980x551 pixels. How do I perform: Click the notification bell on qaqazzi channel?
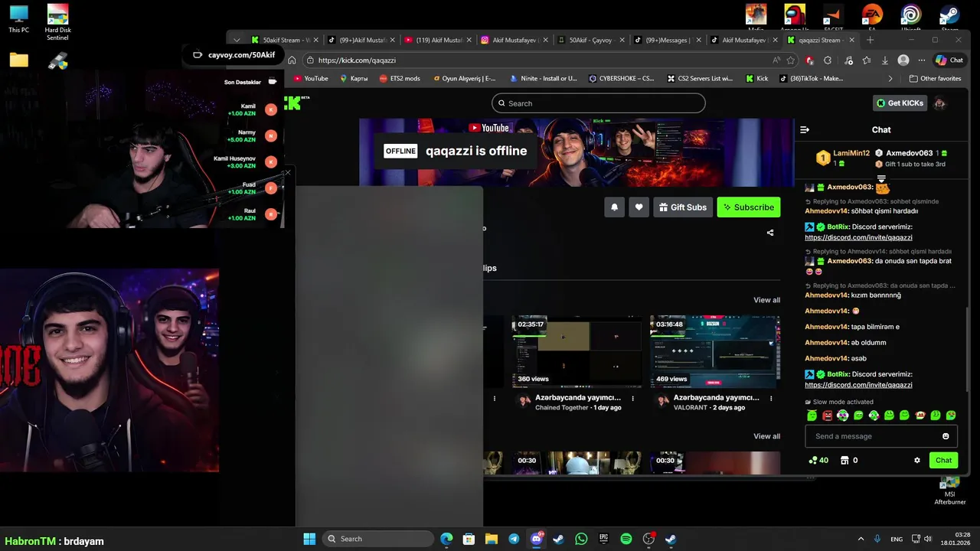click(x=614, y=207)
